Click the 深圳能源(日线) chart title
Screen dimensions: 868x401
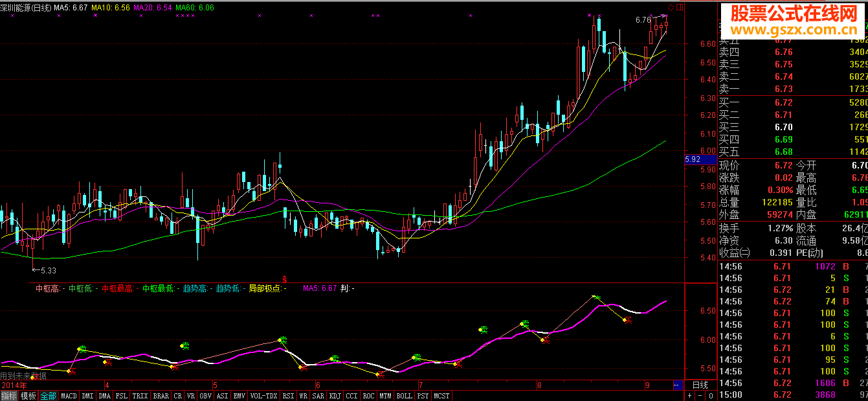coord(27,7)
